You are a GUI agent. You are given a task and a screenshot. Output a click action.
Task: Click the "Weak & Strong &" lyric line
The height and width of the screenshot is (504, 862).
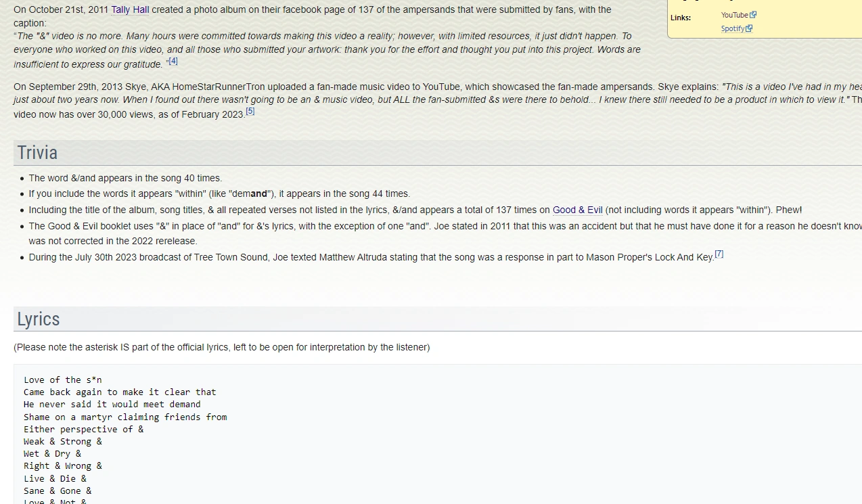[63, 441]
